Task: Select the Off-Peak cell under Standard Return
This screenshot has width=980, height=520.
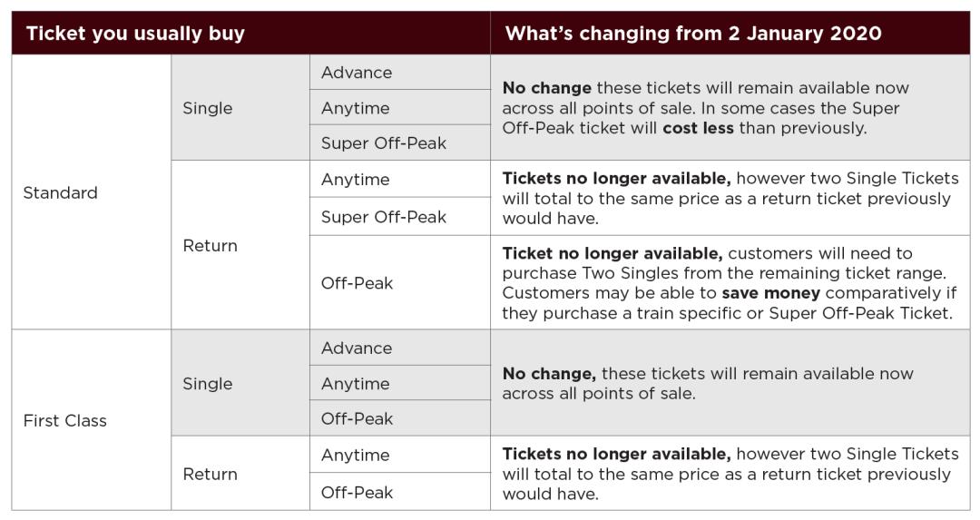Action: (x=357, y=283)
